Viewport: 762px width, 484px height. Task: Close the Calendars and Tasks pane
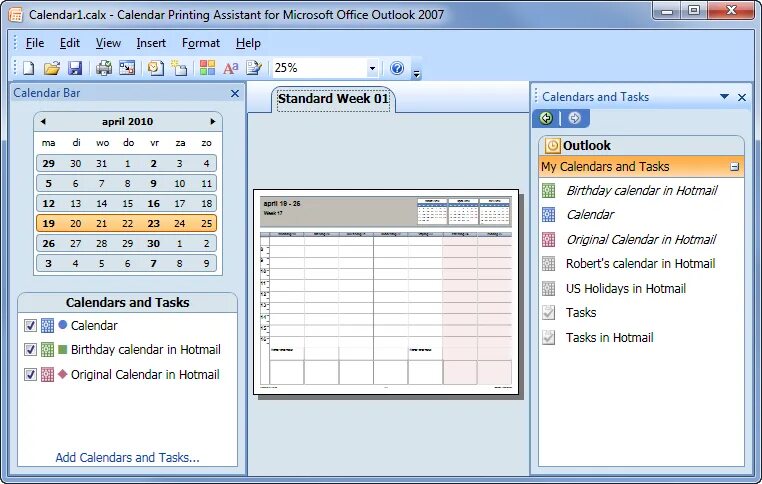(742, 98)
